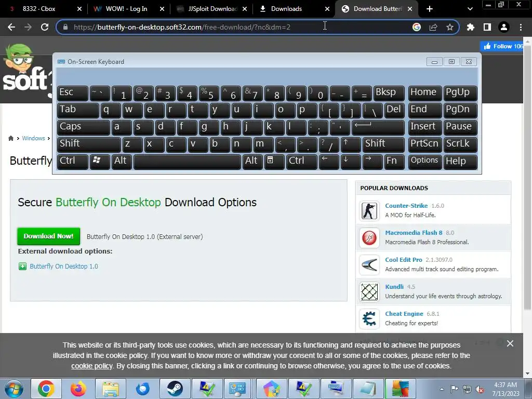Image resolution: width=532 pixels, height=399 pixels.
Task: Click the home breadcrumb icon
Action: coord(11,138)
